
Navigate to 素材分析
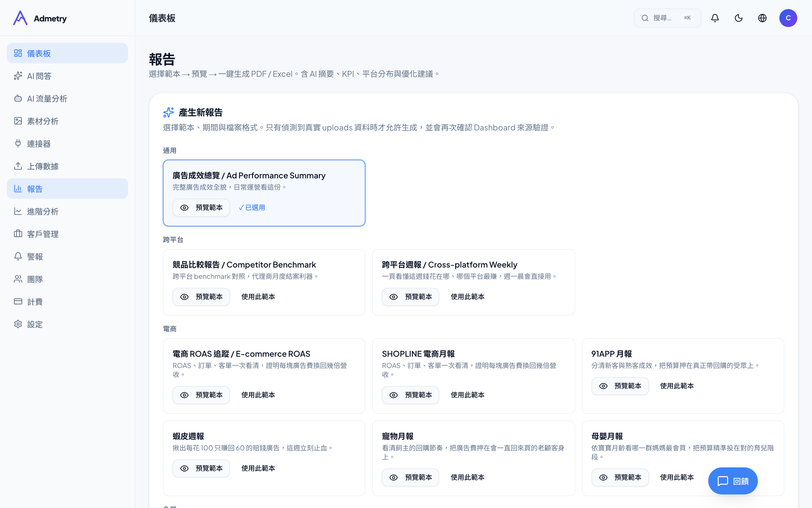point(67,121)
